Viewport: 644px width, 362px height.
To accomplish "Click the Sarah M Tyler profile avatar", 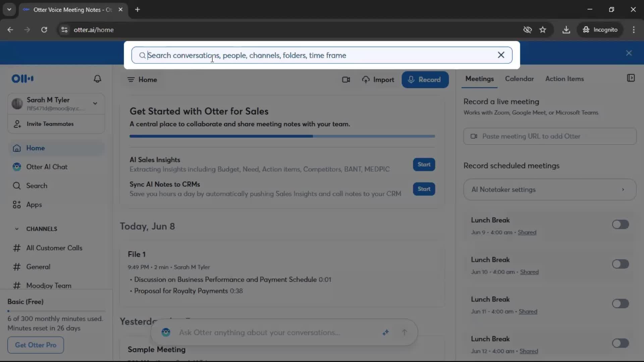I will pyautogui.click(x=17, y=104).
